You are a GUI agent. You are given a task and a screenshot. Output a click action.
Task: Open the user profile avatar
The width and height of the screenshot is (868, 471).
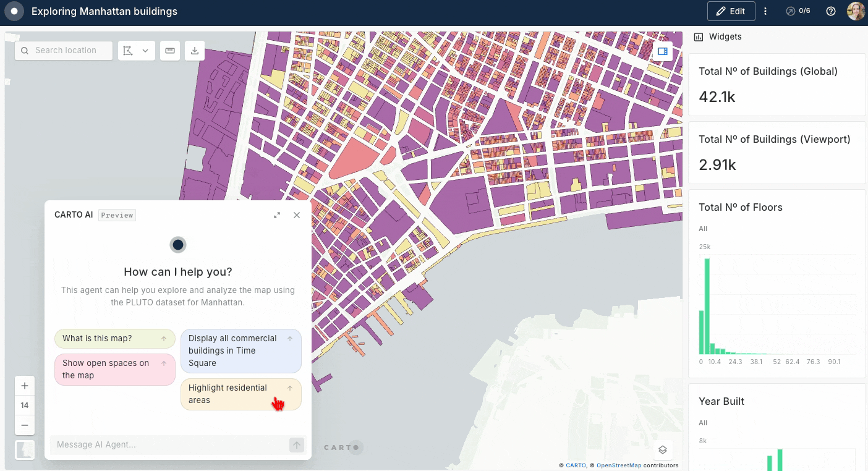pyautogui.click(x=856, y=11)
